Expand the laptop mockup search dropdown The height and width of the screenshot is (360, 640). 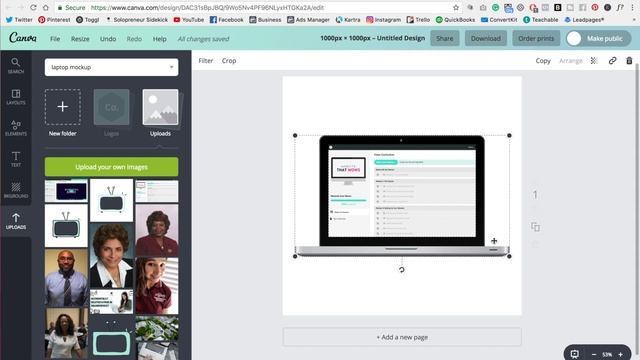[x=171, y=67]
